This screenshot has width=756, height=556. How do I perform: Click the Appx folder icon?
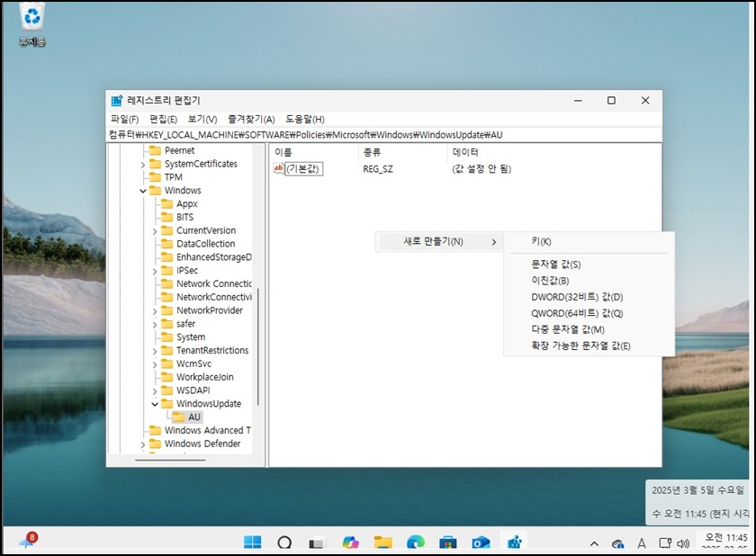click(166, 204)
